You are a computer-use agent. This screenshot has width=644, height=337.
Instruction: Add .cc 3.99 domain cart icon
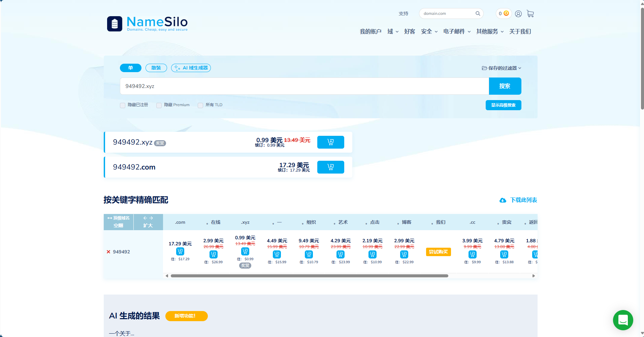point(472,254)
